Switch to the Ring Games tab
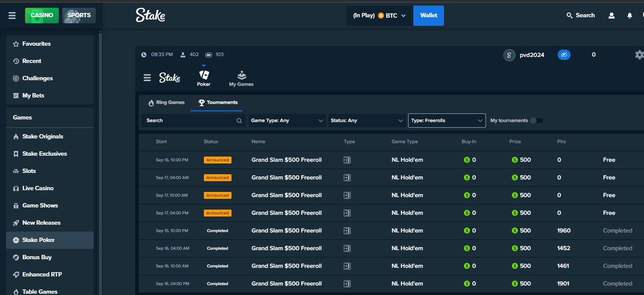This screenshot has height=295, width=644. point(167,103)
